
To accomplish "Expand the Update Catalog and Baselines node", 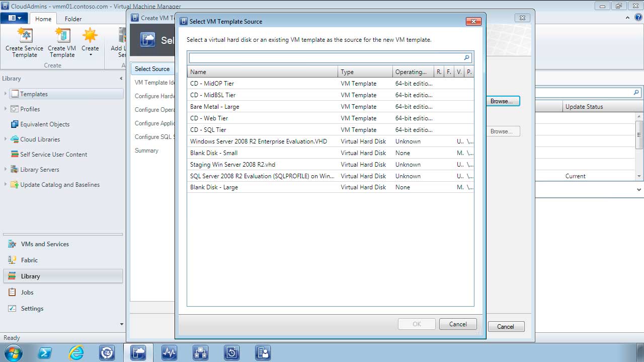I will tap(6, 184).
